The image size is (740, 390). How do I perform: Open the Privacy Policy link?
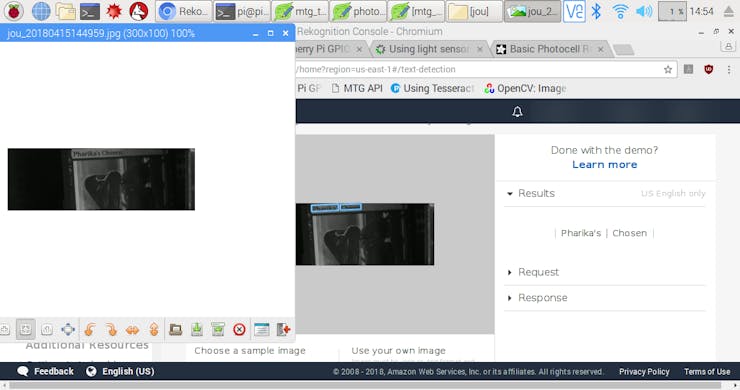coord(644,372)
